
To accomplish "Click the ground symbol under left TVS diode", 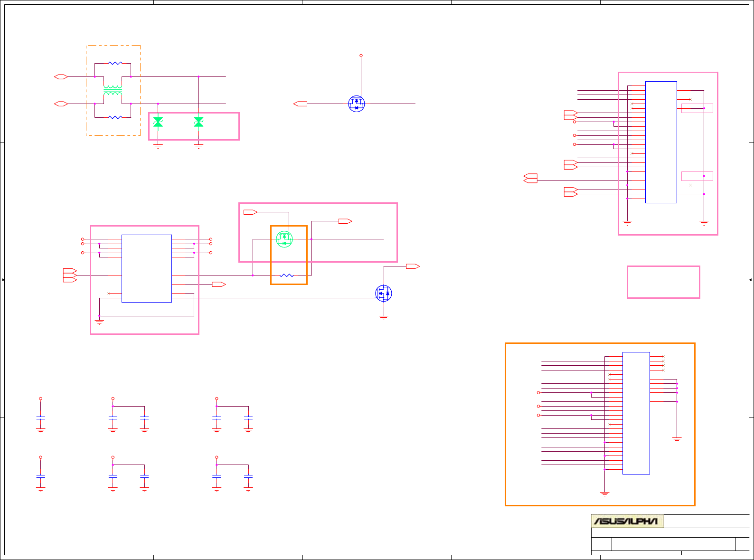I will coord(158,146).
